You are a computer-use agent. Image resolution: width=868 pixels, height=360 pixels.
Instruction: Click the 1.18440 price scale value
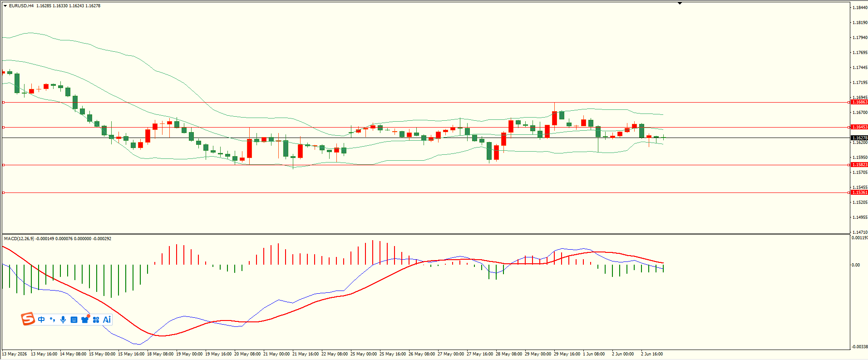tap(860, 8)
